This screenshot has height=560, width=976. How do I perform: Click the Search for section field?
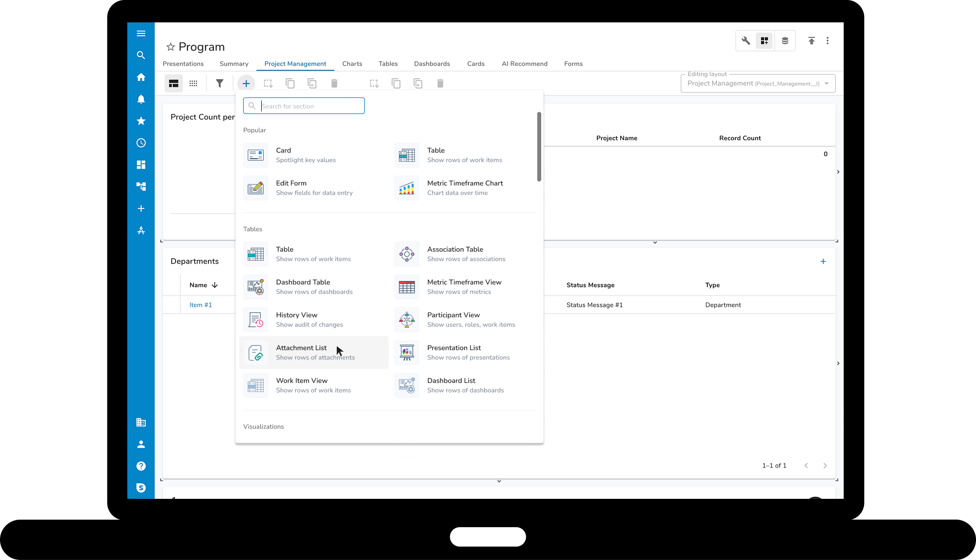pos(304,106)
